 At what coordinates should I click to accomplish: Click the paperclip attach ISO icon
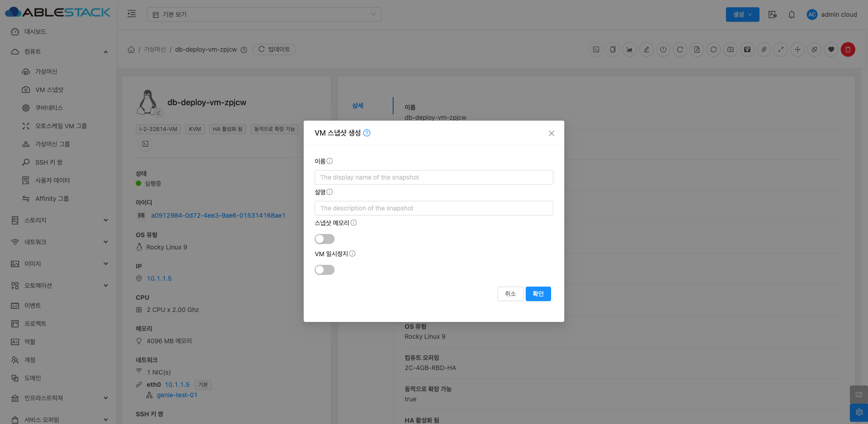[x=764, y=49]
